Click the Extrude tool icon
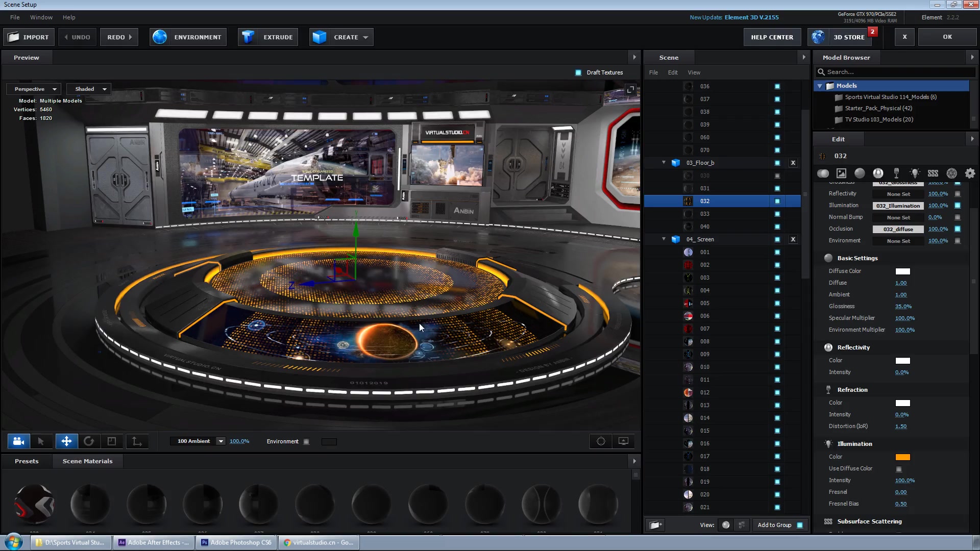 (249, 37)
